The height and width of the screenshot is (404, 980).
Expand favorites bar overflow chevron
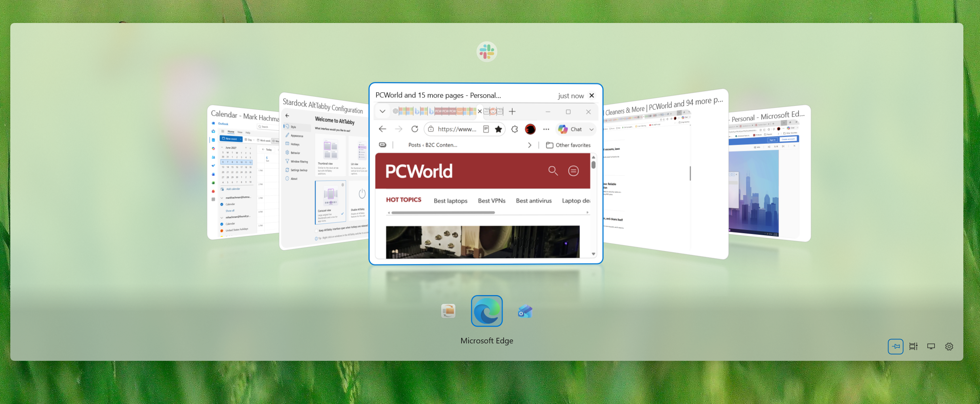coord(530,145)
